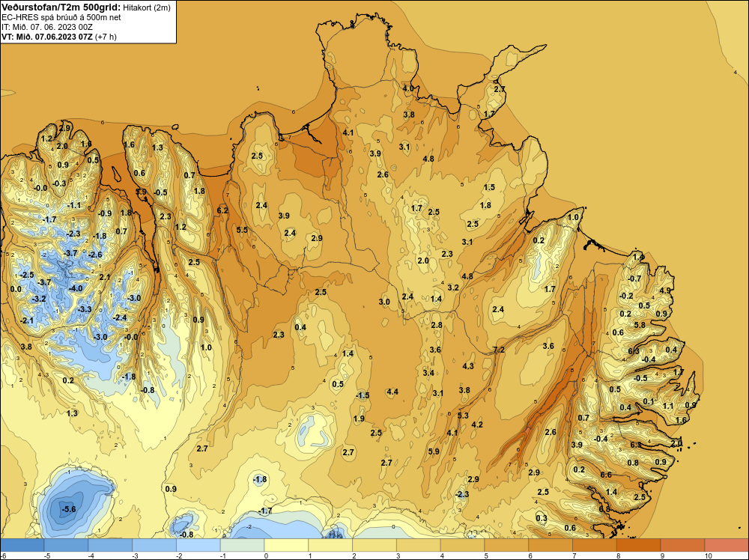The height and width of the screenshot is (560, 749).
Task: Click the temperature value "6.8" on the map
Action: [x=604, y=509]
